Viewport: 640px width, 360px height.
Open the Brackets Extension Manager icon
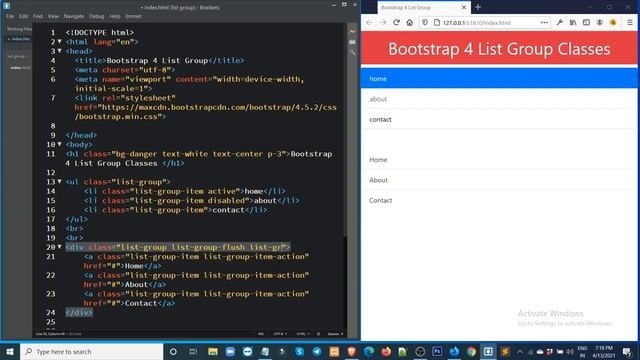coord(352,42)
